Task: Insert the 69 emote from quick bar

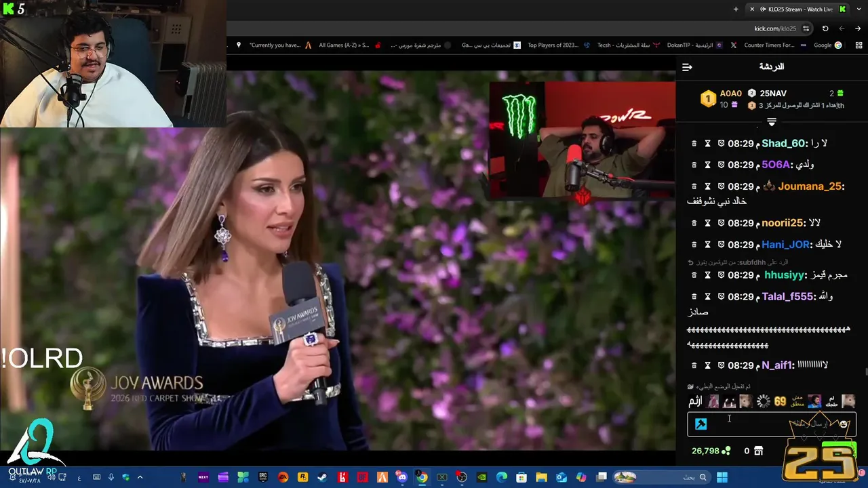Action: pos(780,401)
